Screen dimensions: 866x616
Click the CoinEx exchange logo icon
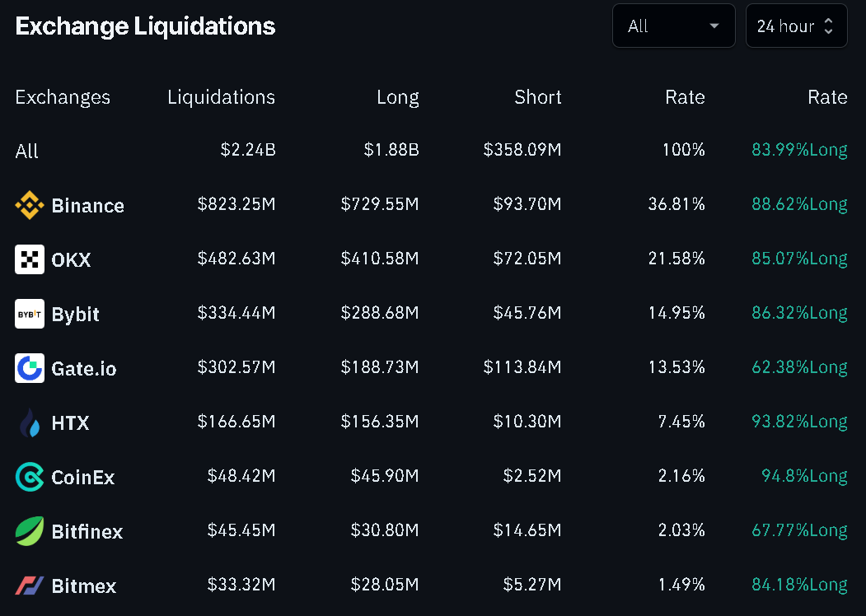click(30, 477)
